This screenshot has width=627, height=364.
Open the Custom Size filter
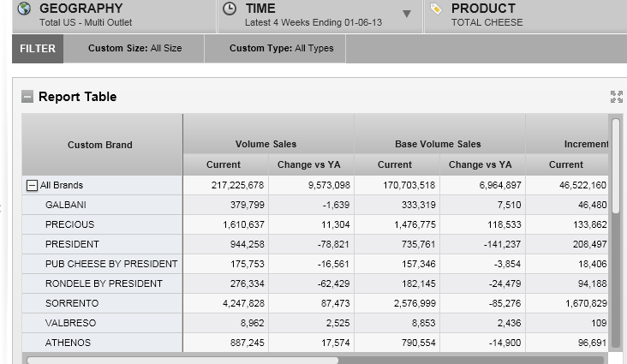pyautogui.click(x=134, y=49)
